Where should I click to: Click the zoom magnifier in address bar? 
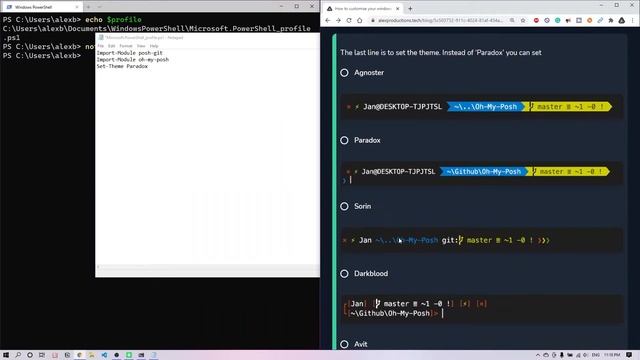512,20
